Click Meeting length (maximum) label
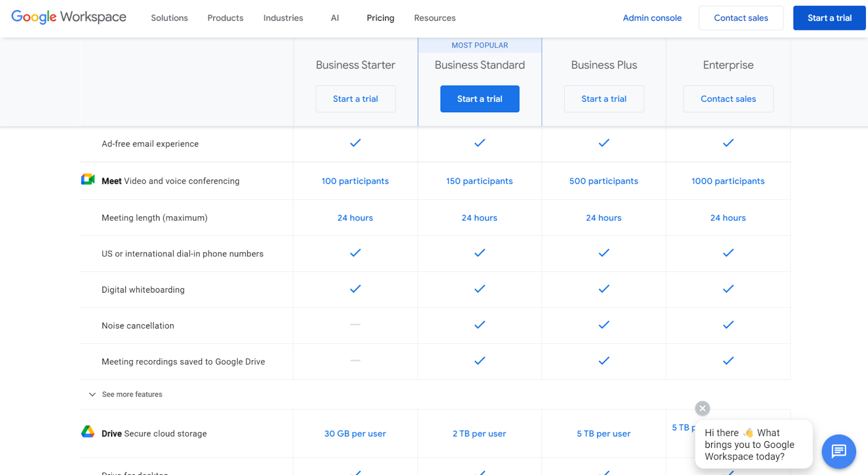 click(155, 218)
